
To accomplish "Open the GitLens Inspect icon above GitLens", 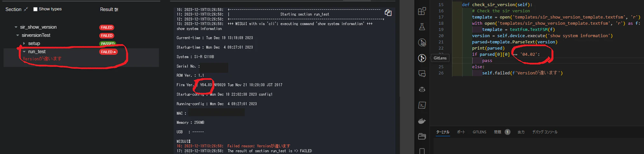I will [x=422, y=43].
